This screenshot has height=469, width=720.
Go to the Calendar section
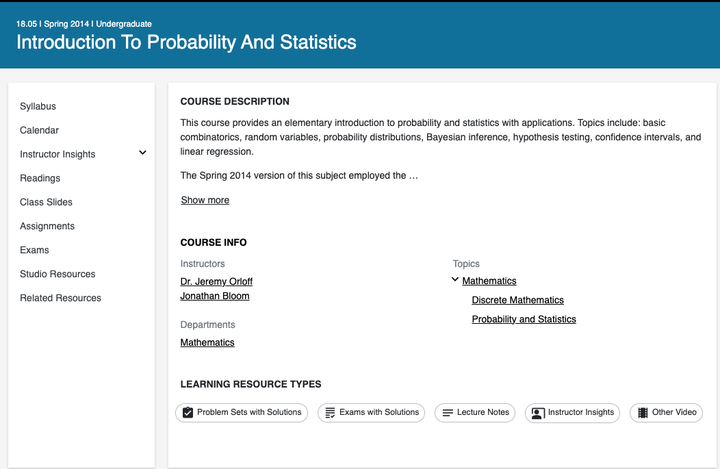point(39,130)
